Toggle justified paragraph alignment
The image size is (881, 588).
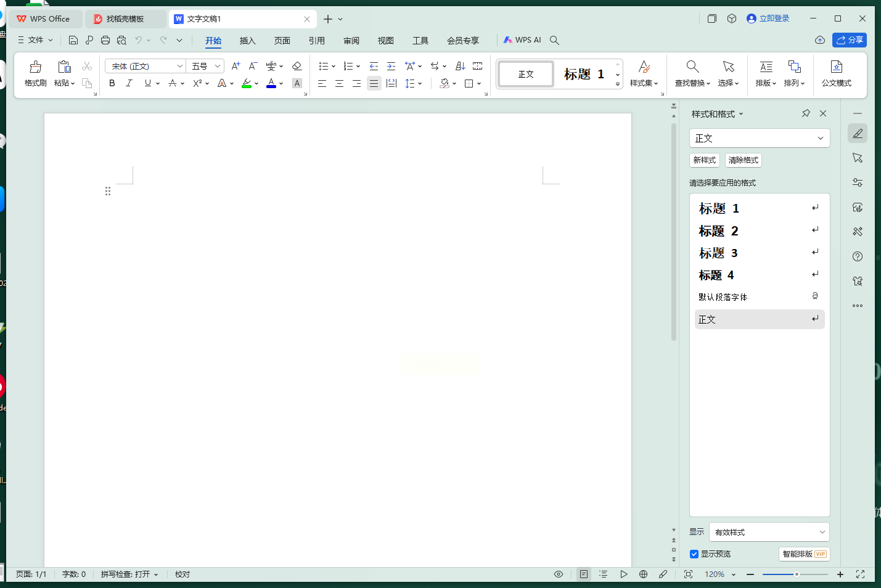pos(374,83)
